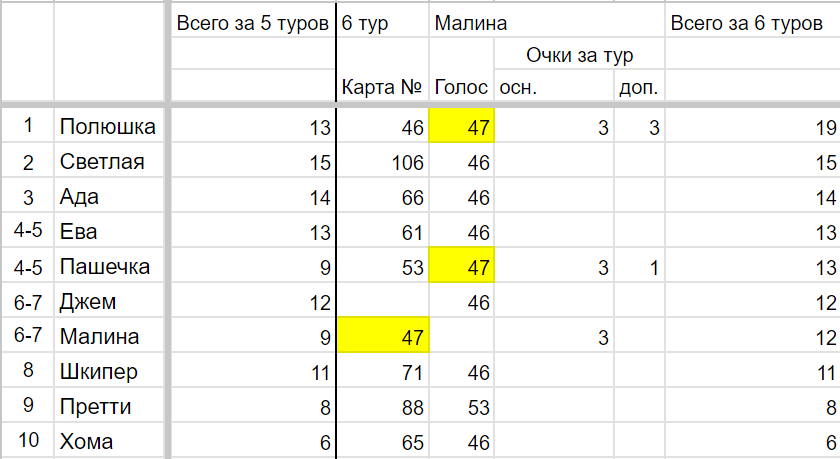
Task: Select the 'доп.' subheader cell
Action: [639, 86]
